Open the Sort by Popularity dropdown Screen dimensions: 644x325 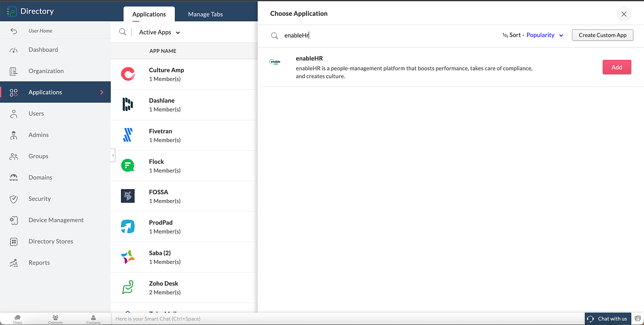(x=544, y=35)
